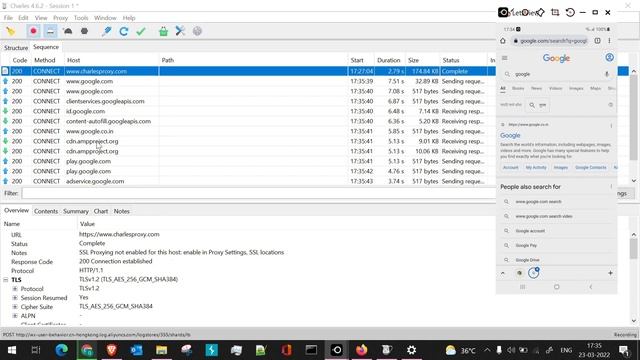The width and height of the screenshot is (640, 360).
Task: Select the www.google.co.in row
Action: pyautogui.click(x=248, y=131)
